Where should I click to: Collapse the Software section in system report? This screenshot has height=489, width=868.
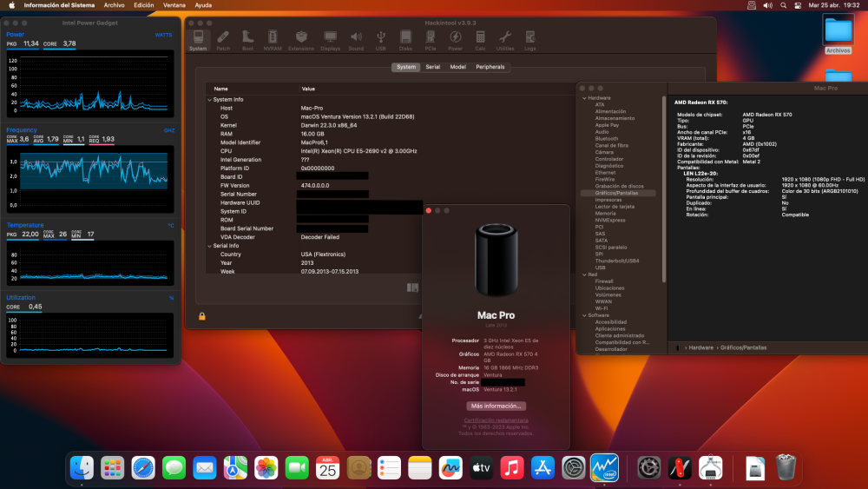(584, 315)
